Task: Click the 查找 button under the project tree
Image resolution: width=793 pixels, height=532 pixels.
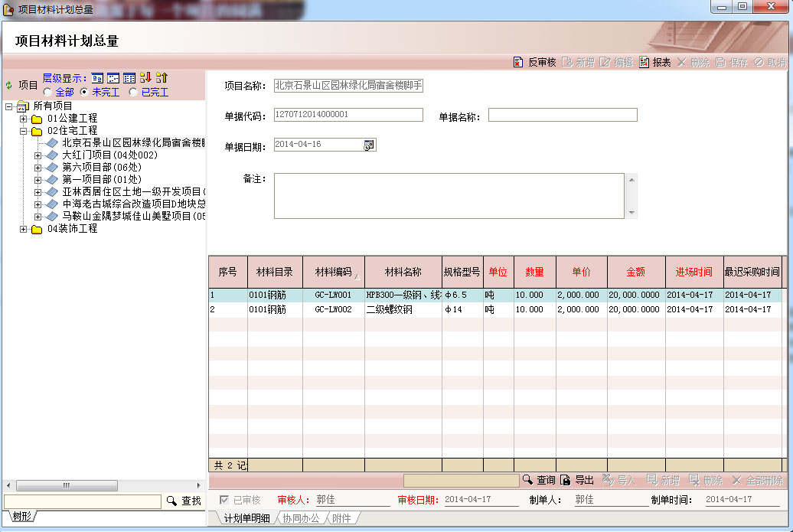Action: [x=184, y=501]
